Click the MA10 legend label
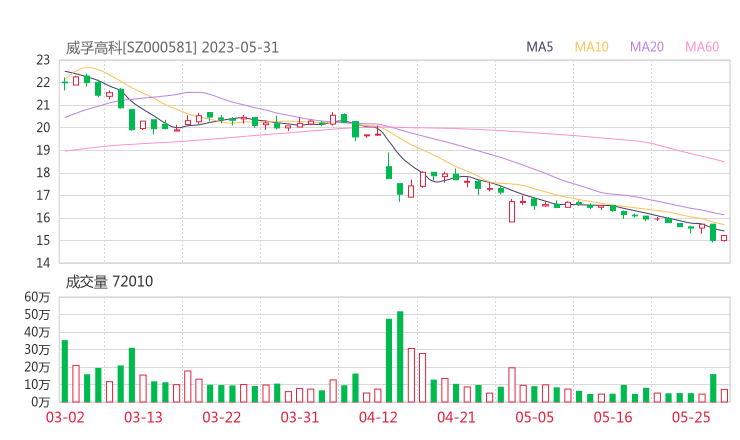The height and width of the screenshot is (440, 740). click(x=591, y=47)
